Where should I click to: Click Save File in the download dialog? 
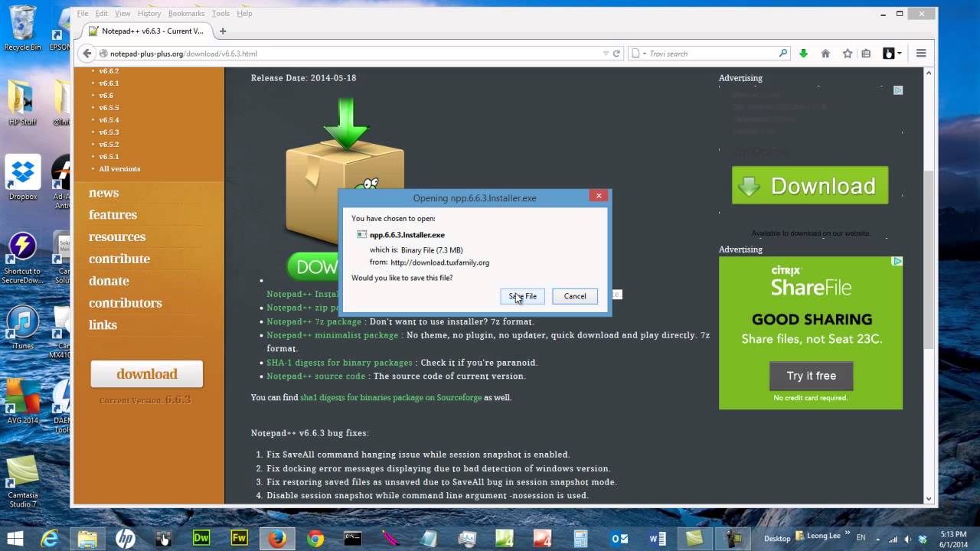[523, 296]
